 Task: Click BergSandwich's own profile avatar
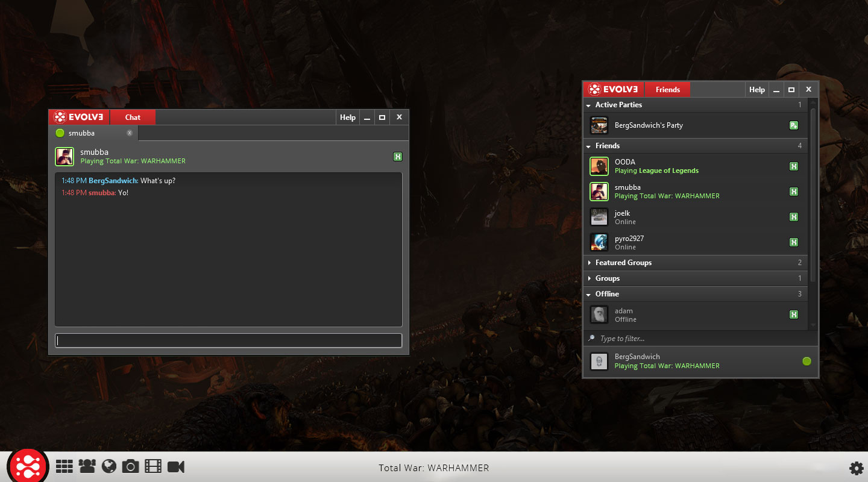599,361
